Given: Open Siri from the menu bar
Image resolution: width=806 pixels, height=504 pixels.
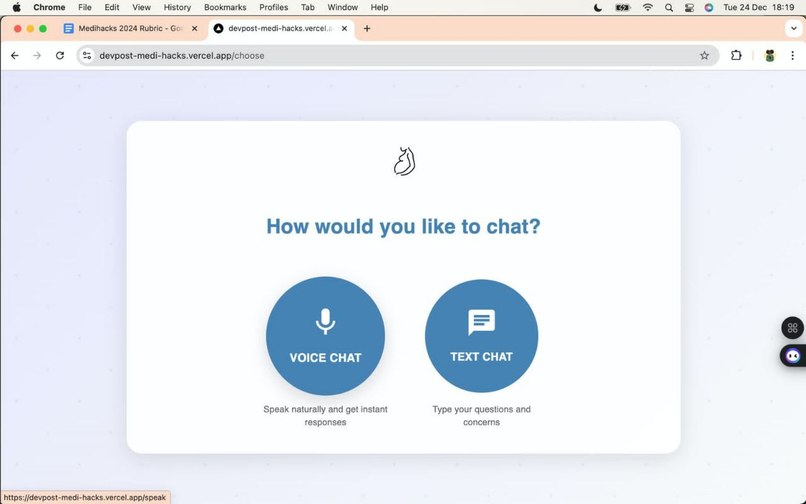Looking at the screenshot, I should [x=709, y=7].
